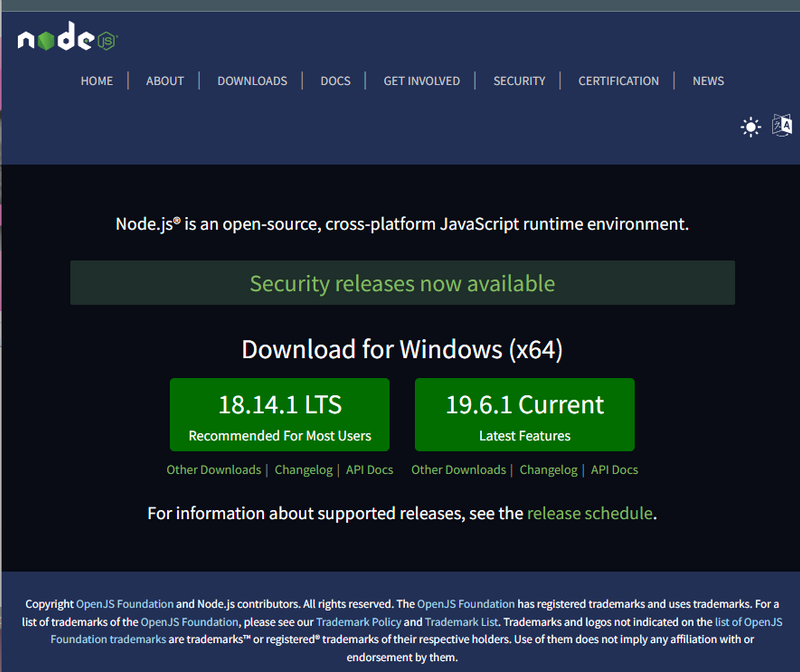The width and height of the screenshot is (800, 672).
Task: Open Other Downloads under the LTS button
Action: point(213,470)
